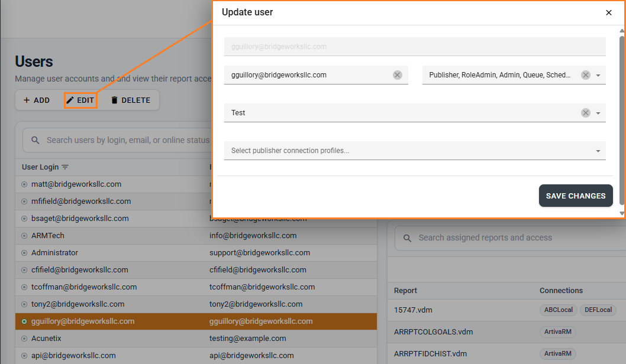Click the pencil icon on EDIT
626x364 pixels.
pyautogui.click(x=70, y=100)
